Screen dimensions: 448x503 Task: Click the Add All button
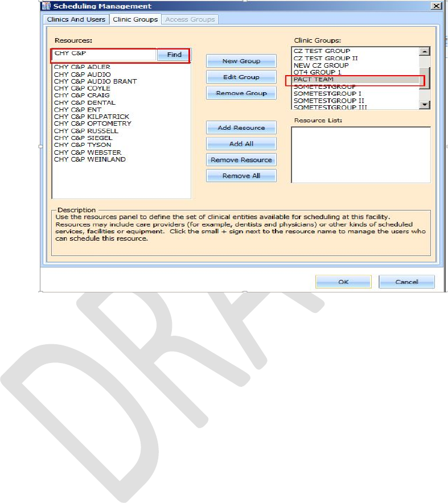(x=241, y=144)
